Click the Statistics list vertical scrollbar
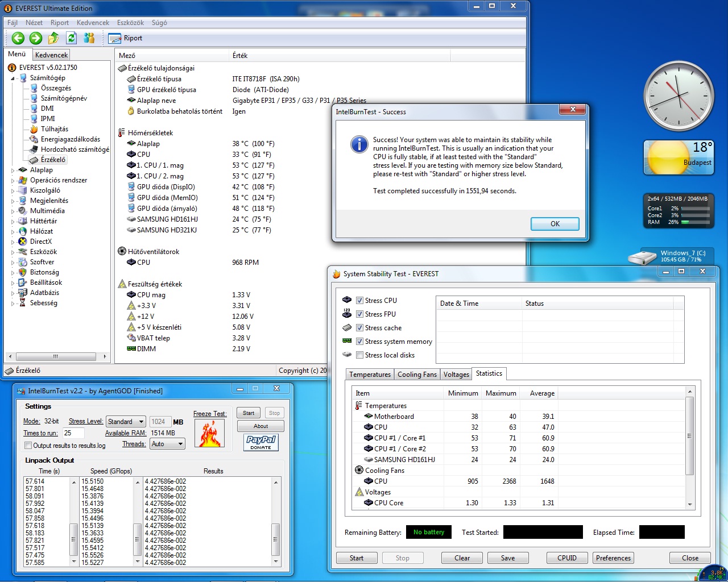 pos(690,448)
